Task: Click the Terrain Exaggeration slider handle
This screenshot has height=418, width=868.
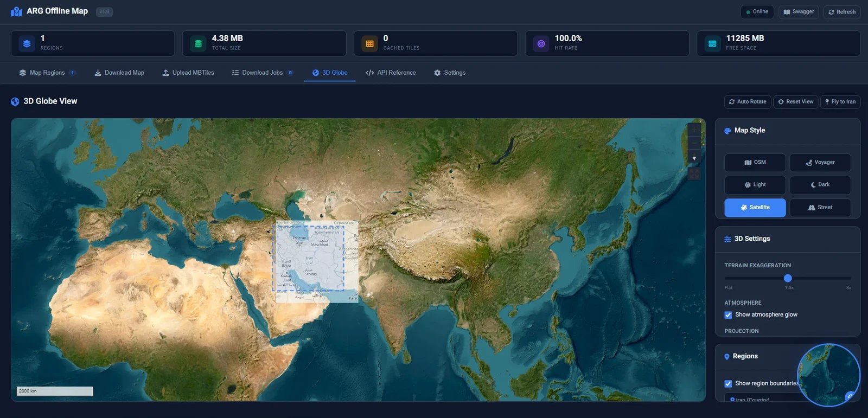Action: click(x=788, y=278)
